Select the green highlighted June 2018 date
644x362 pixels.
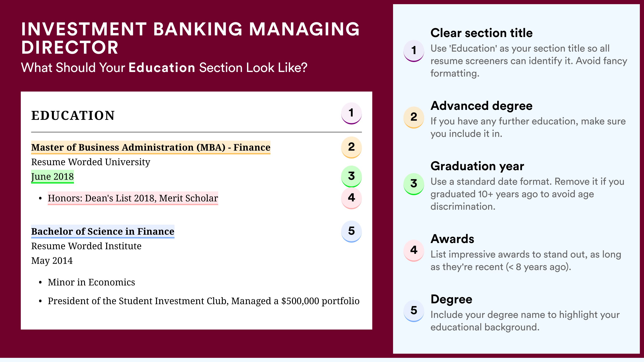point(53,176)
